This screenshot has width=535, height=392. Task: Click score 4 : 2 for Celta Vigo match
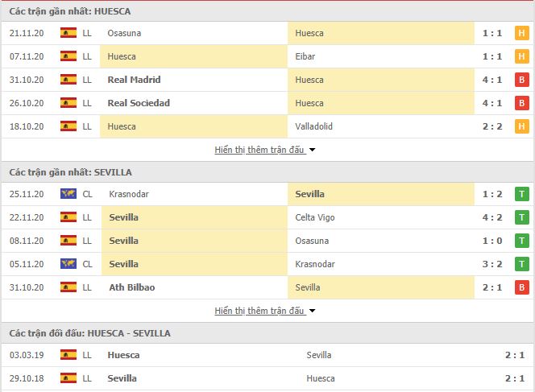click(x=492, y=217)
